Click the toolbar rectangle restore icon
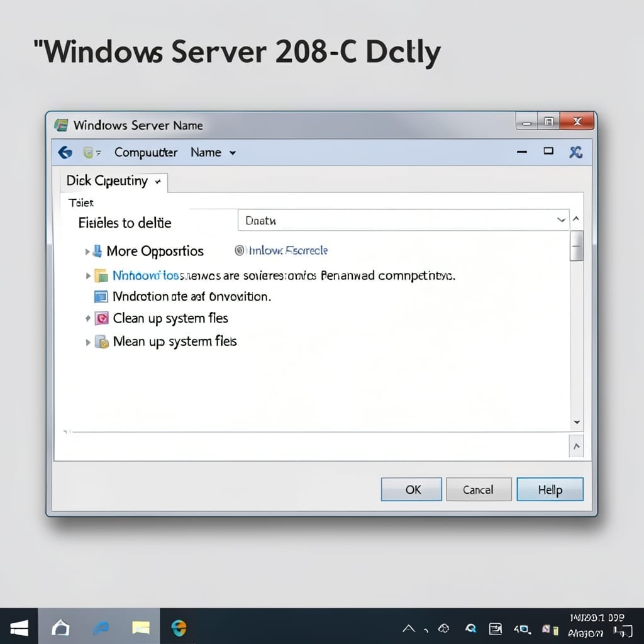 [x=548, y=151]
